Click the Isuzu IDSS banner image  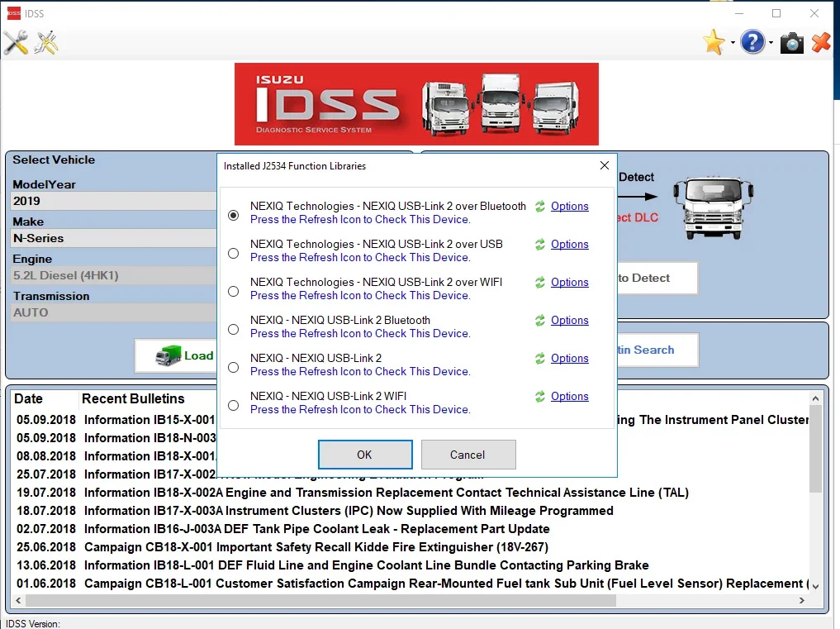[416, 104]
